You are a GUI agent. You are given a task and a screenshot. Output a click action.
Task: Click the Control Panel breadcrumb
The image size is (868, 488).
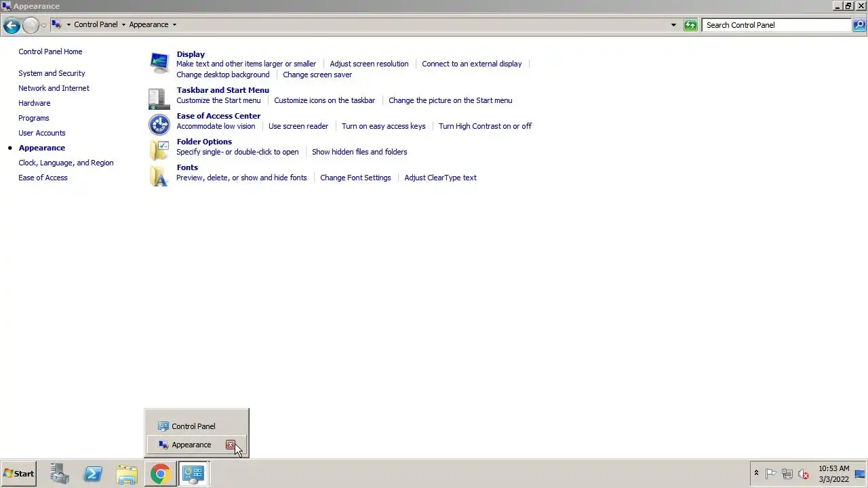(96, 24)
